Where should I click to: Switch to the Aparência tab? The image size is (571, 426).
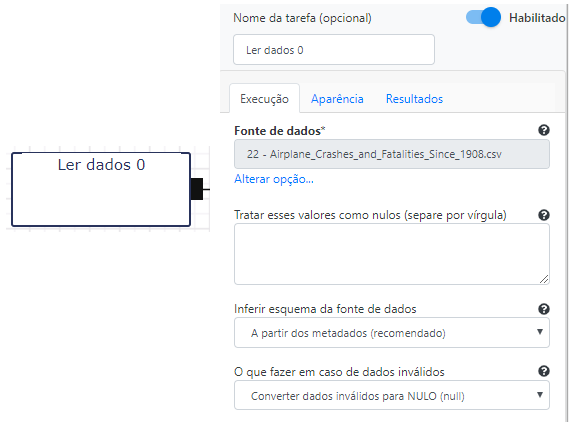pos(337,99)
